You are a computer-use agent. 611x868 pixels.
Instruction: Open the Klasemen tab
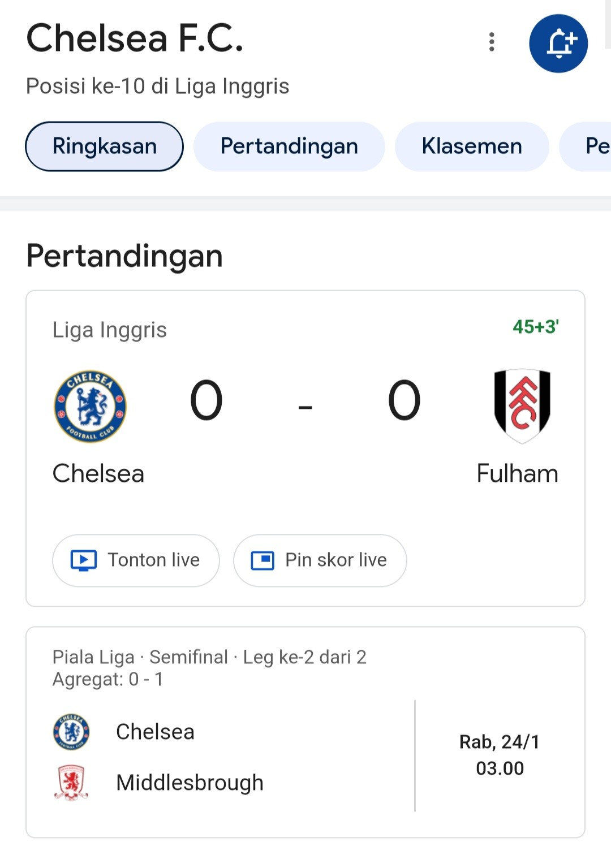472,146
